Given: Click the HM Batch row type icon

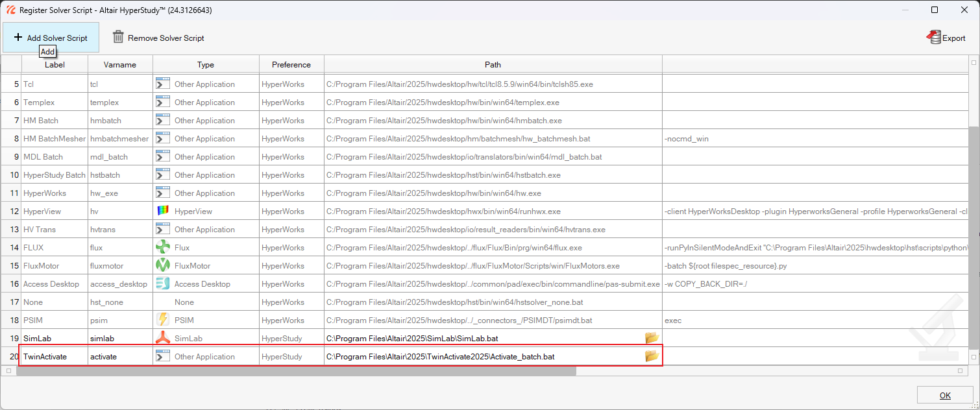Looking at the screenshot, I should [x=163, y=120].
